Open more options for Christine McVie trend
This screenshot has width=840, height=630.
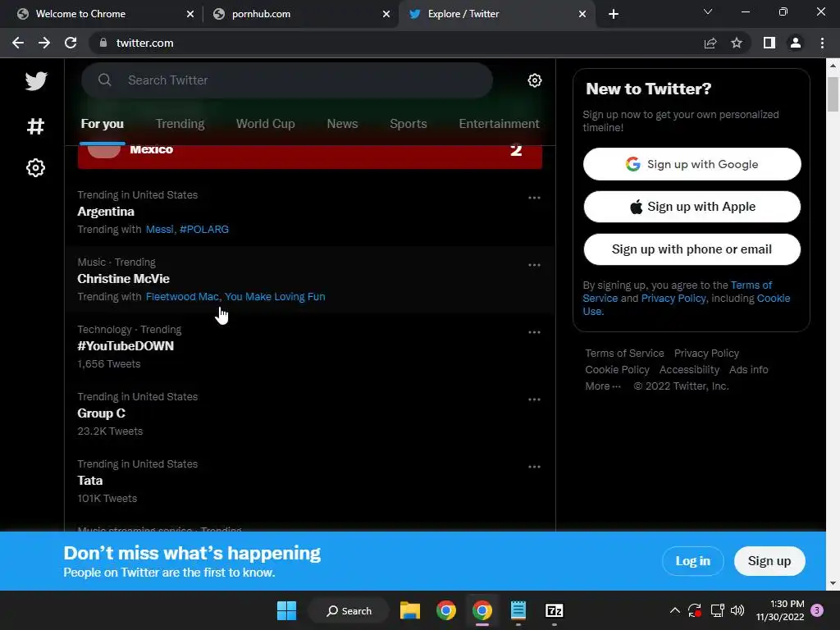click(534, 265)
